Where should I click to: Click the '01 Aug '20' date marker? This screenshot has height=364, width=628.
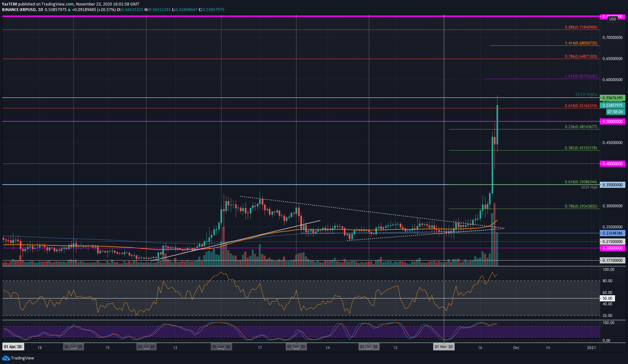[x=221, y=347]
